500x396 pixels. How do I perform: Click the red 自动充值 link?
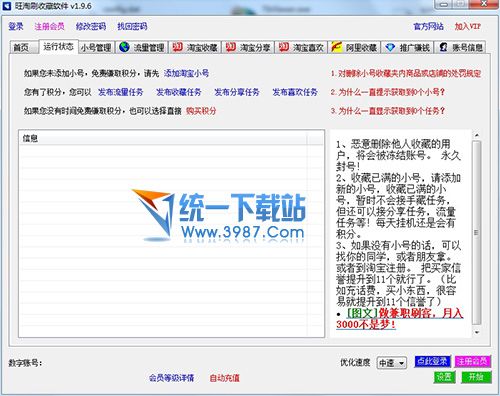click(225, 378)
